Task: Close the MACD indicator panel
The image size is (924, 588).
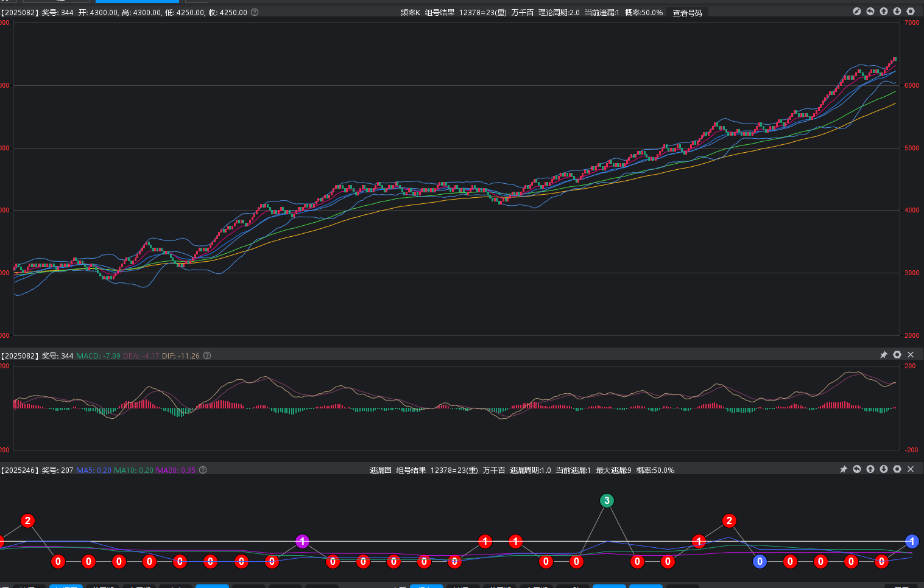Action: click(911, 355)
